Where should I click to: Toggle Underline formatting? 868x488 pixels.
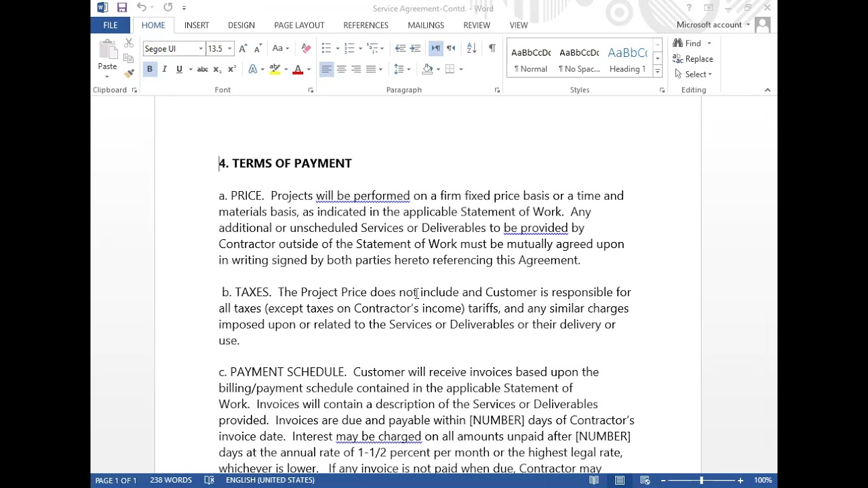click(x=179, y=69)
